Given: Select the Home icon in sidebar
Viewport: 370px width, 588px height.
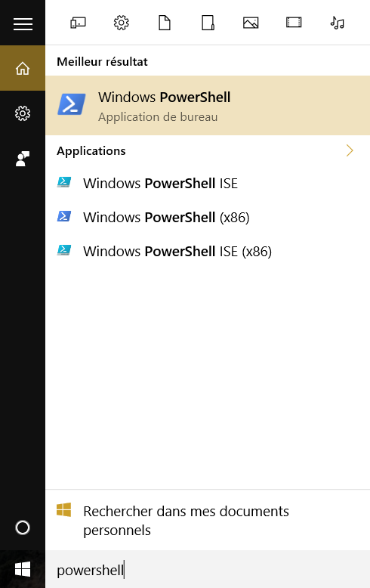Looking at the screenshot, I should 23,68.
